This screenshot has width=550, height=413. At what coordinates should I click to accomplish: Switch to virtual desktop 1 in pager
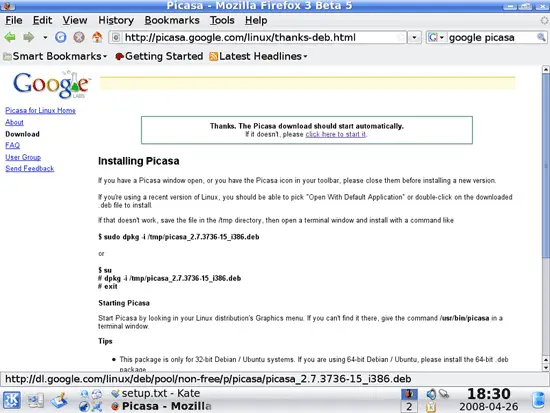(x=409, y=394)
